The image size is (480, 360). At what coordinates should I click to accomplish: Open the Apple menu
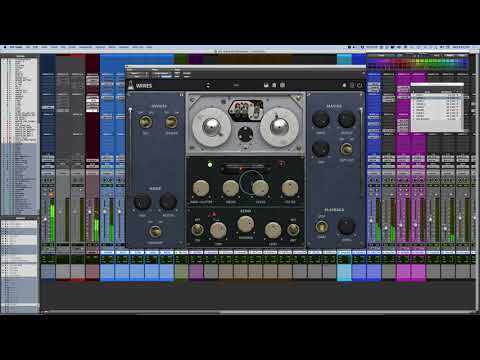click(x=5, y=47)
